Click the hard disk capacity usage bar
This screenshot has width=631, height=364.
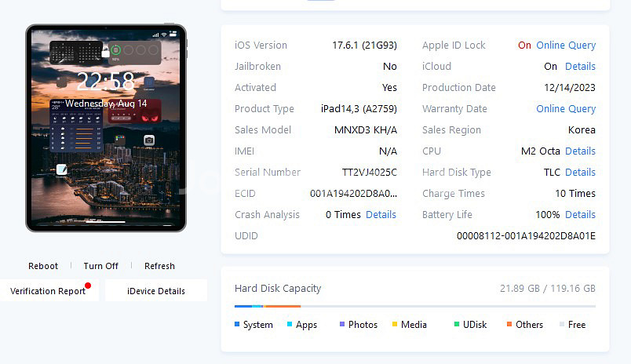coord(415,307)
